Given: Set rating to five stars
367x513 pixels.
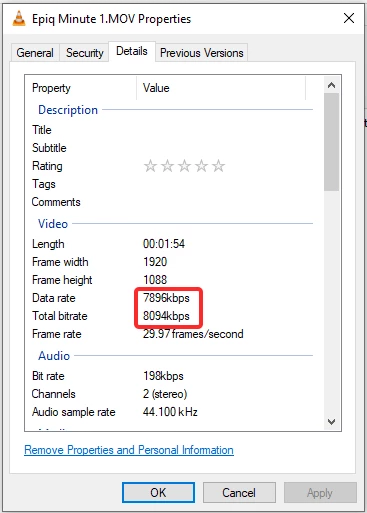Looking at the screenshot, I should coord(218,166).
